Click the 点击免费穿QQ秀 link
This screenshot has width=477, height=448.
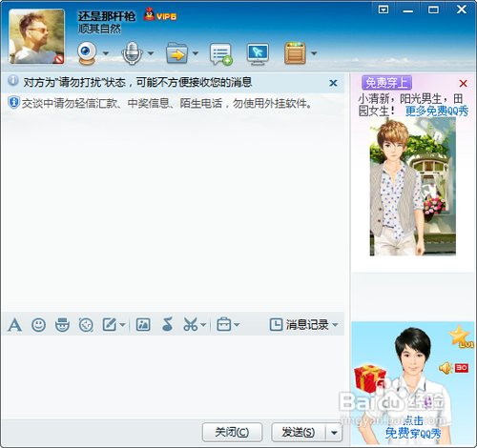(x=413, y=428)
